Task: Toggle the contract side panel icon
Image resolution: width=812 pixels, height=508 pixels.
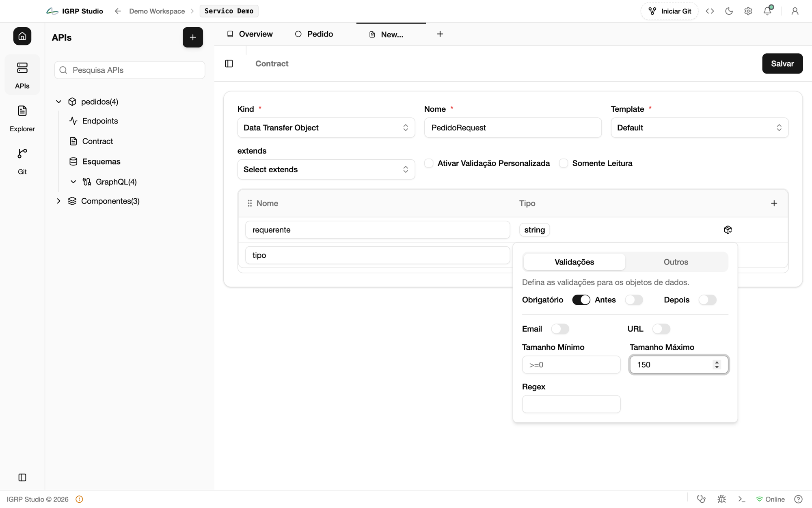Action: coord(229,63)
